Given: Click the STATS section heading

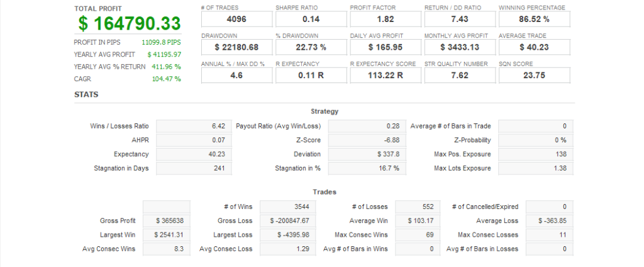Looking at the screenshot, I should tap(86, 95).
